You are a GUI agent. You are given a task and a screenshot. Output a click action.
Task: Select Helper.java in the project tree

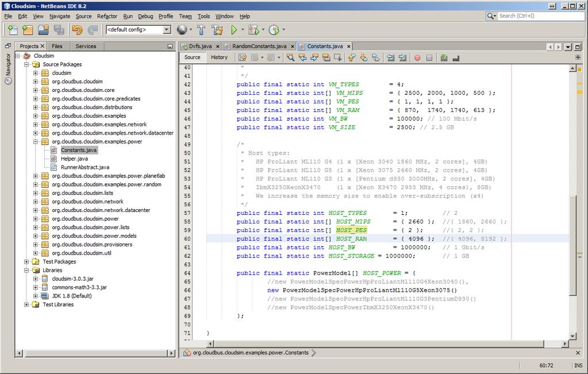click(x=74, y=159)
